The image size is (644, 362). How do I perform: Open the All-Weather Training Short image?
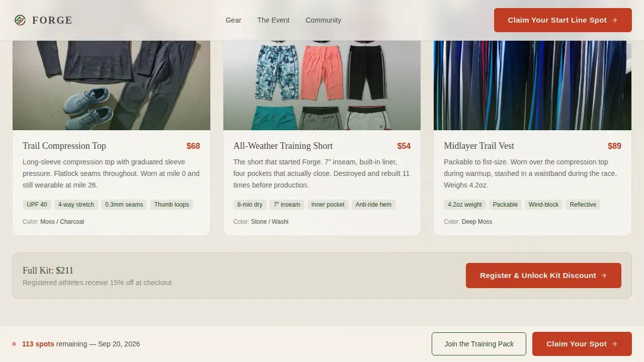click(322, 85)
